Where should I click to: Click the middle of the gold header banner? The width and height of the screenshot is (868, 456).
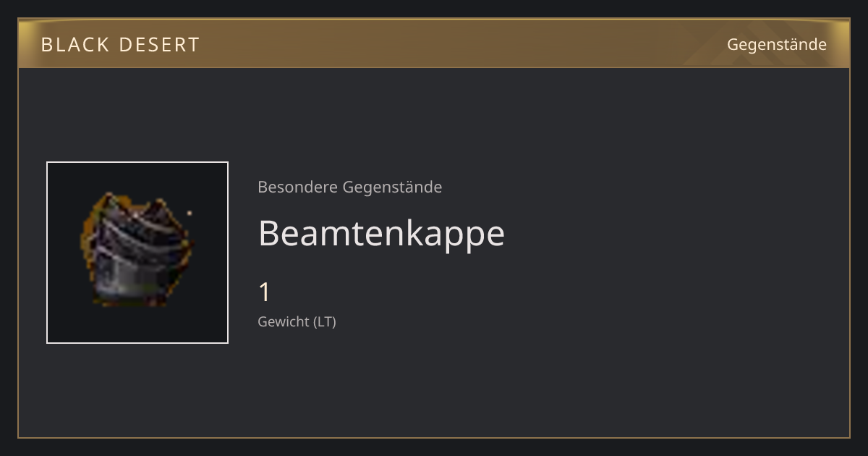tap(434, 43)
